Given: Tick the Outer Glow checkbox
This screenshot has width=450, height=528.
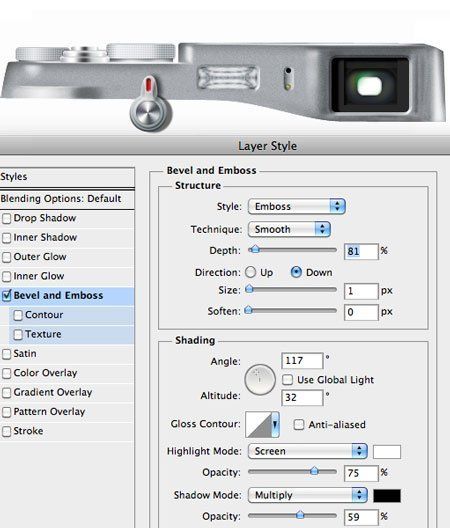Looking at the screenshot, I should [6, 257].
